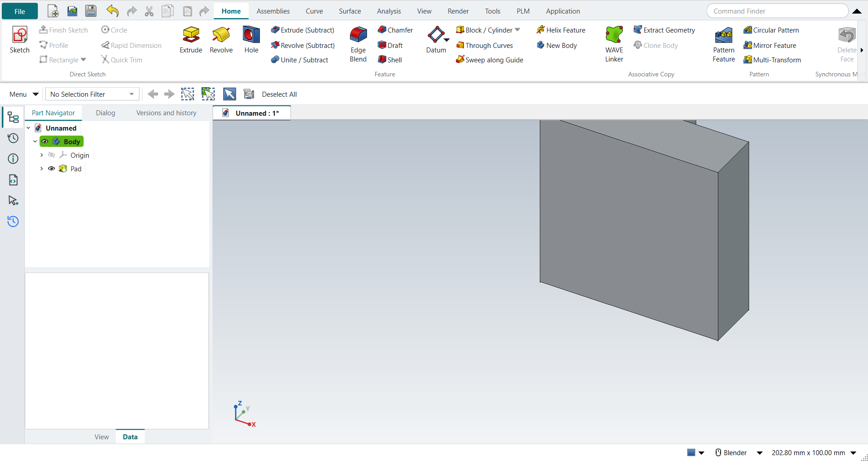Screen dimensions: 868x461
Task: Switch to the Surface ribbon tab
Action: pyautogui.click(x=350, y=11)
